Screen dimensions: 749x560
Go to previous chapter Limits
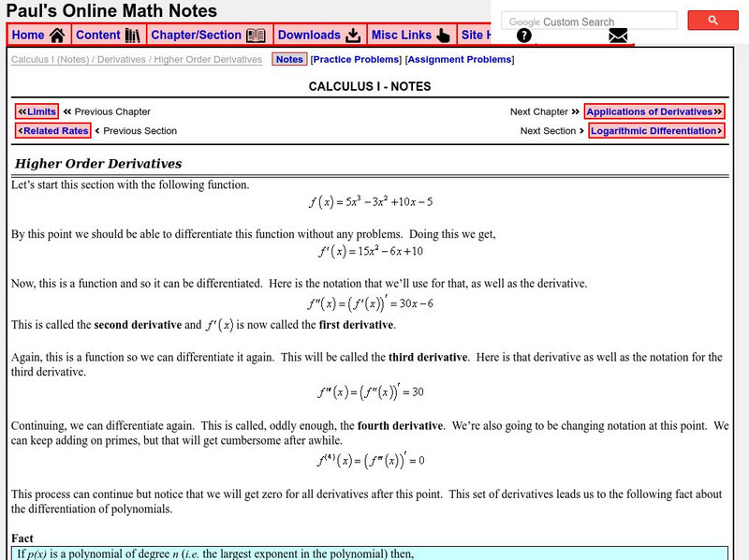click(x=37, y=111)
